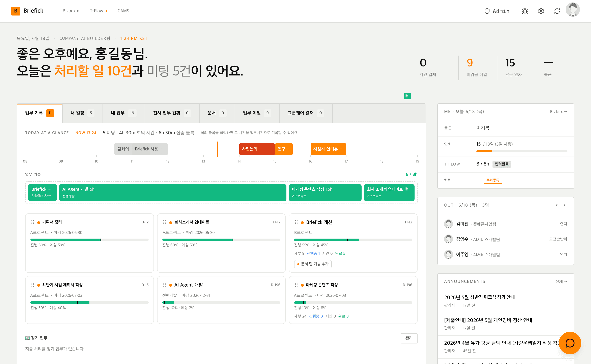This screenshot has height=364, width=591.
Task: Select the 마케팅 콘텐츠 작성 1.5h work record
Action: coord(325,193)
